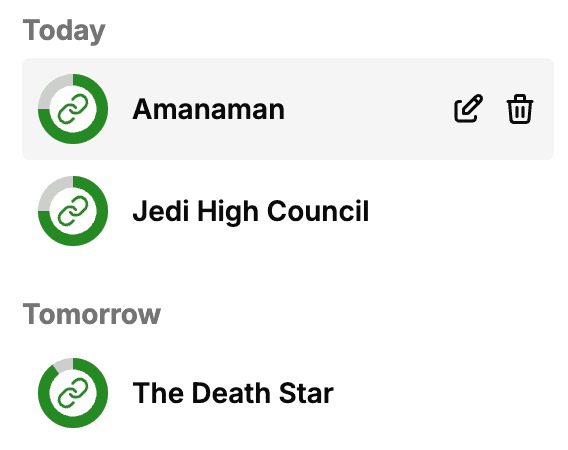
Task: Click gray segment of Jedi High Council ring
Action: pyautogui.click(x=52, y=191)
